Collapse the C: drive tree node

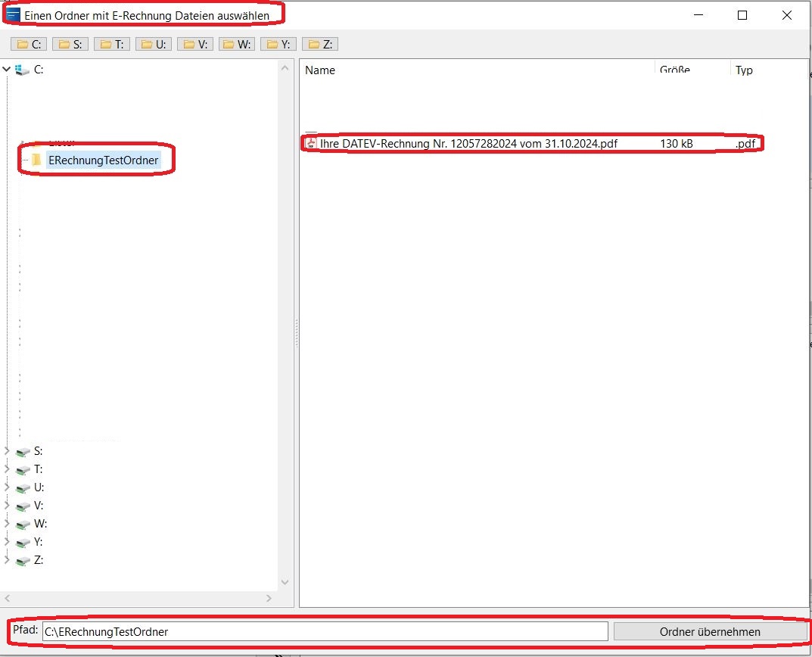tap(7, 70)
